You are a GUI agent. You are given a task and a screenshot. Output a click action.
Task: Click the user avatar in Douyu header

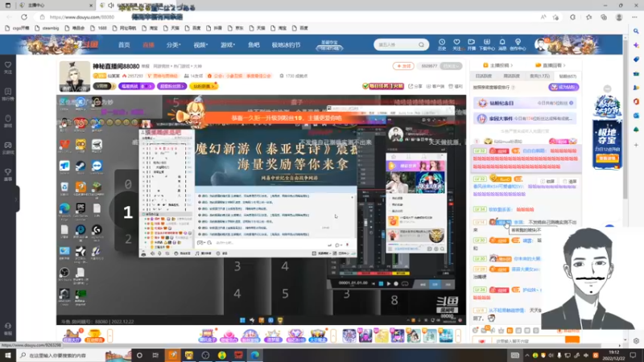point(540,44)
